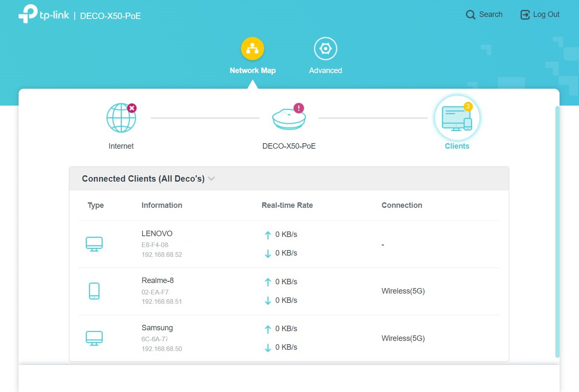Click the LENOVO computer type icon
This screenshot has height=392, width=579.
[x=94, y=244]
